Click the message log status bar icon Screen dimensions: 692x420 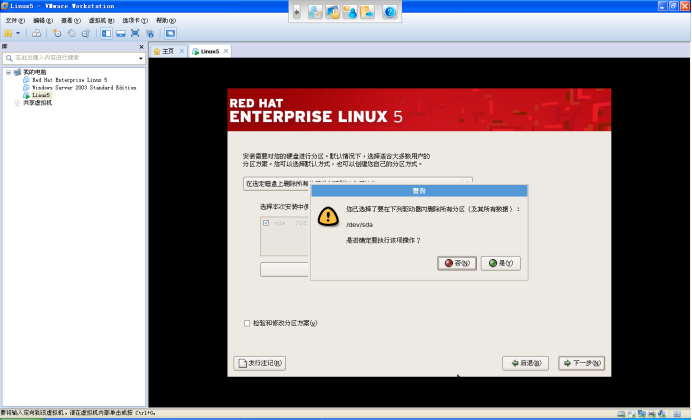(677, 414)
